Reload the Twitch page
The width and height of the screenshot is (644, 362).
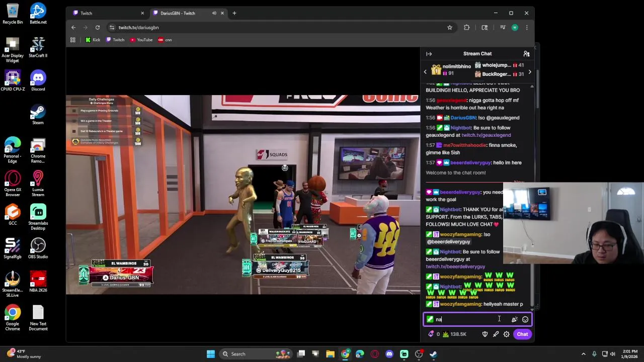(x=98, y=28)
